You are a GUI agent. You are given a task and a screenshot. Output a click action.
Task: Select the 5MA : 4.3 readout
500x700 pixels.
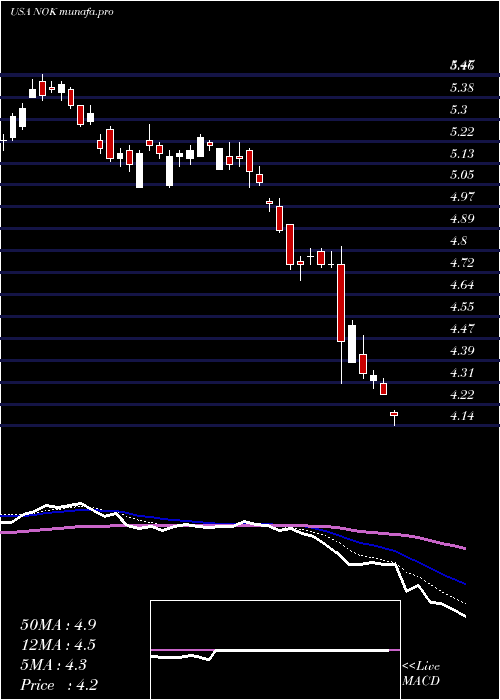pyautogui.click(x=54, y=665)
